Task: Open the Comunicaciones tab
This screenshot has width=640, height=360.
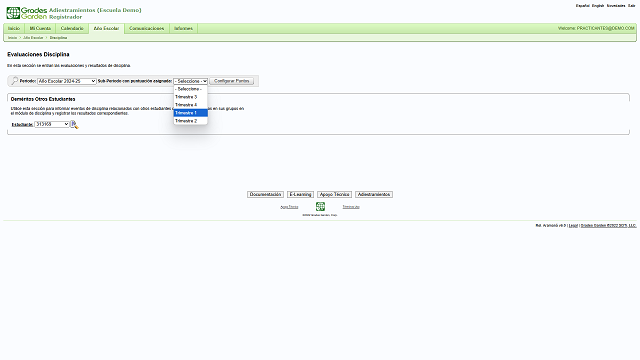Action: pyautogui.click(x=147, y=29)
